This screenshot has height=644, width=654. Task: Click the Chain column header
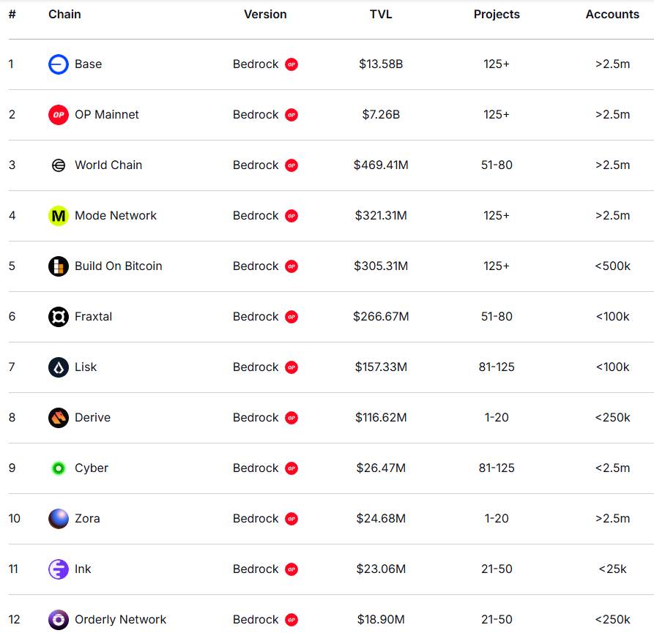point(64,14)
